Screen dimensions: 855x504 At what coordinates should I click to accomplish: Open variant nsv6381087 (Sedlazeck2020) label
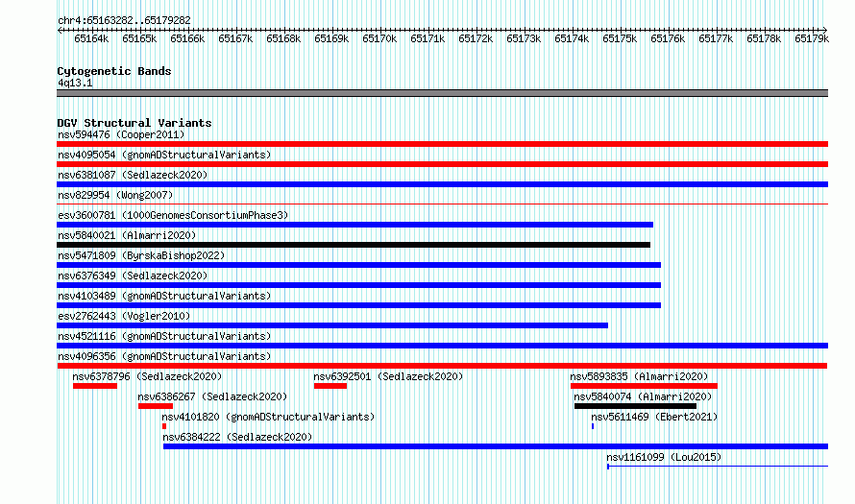coord(133,175)
